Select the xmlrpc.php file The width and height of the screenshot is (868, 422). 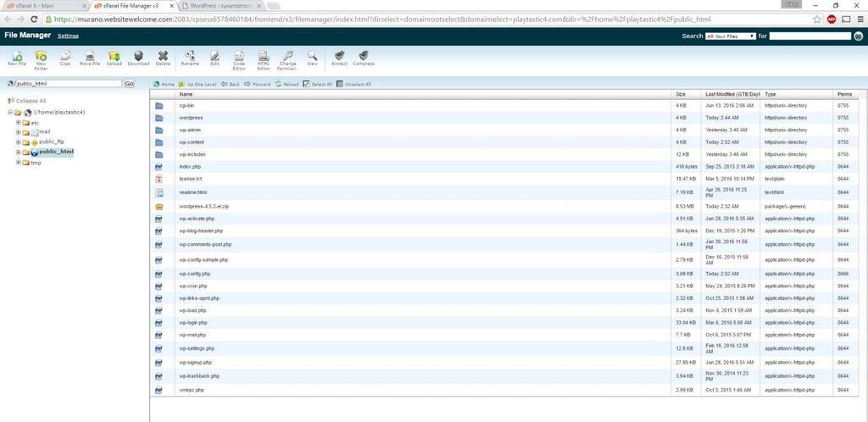pyautogui.click(x=504, y=390)
